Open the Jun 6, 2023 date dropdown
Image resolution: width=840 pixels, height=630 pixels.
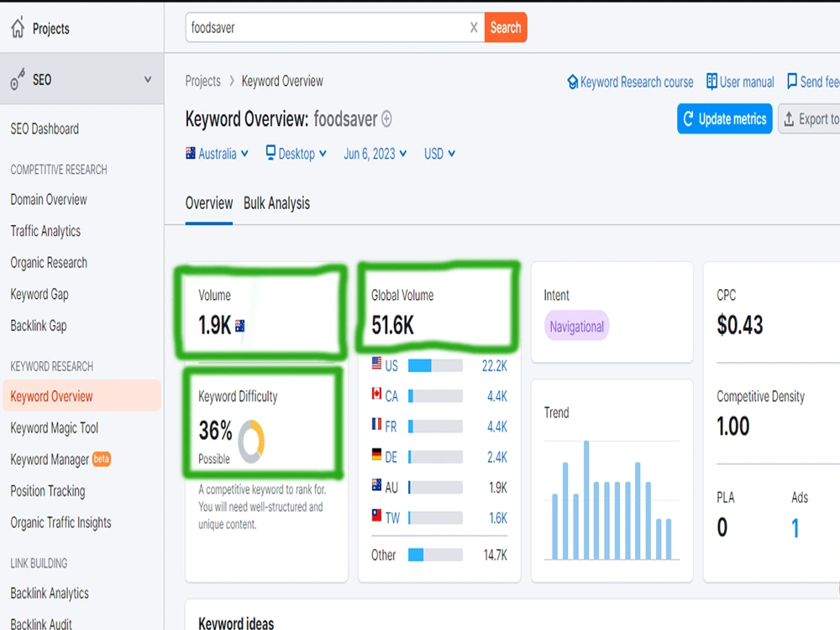(375, 154)
